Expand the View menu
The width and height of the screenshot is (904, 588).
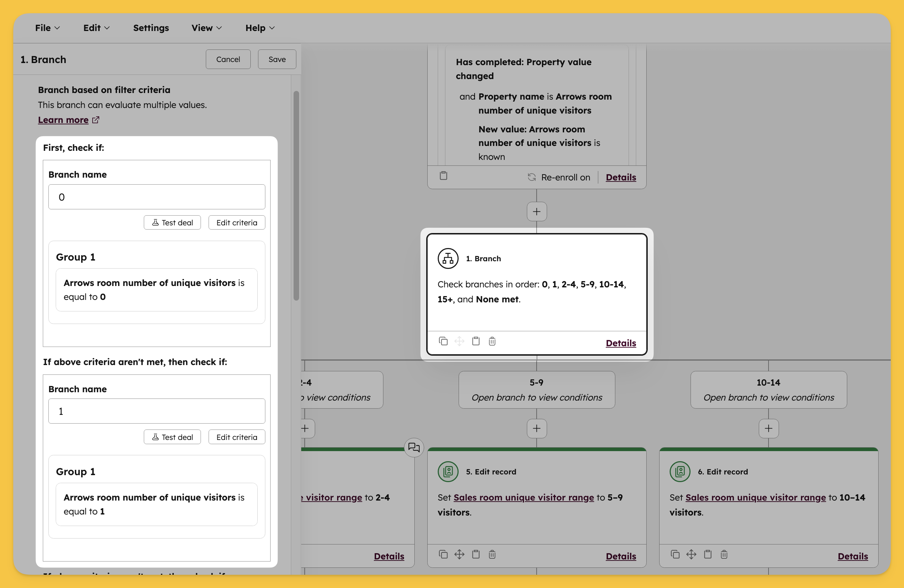click(206, 28)
